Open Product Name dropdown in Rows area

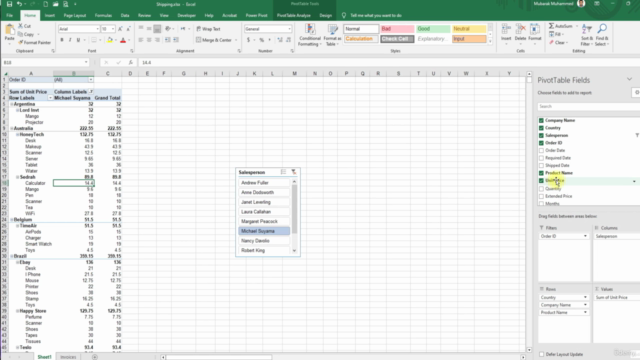585,312
